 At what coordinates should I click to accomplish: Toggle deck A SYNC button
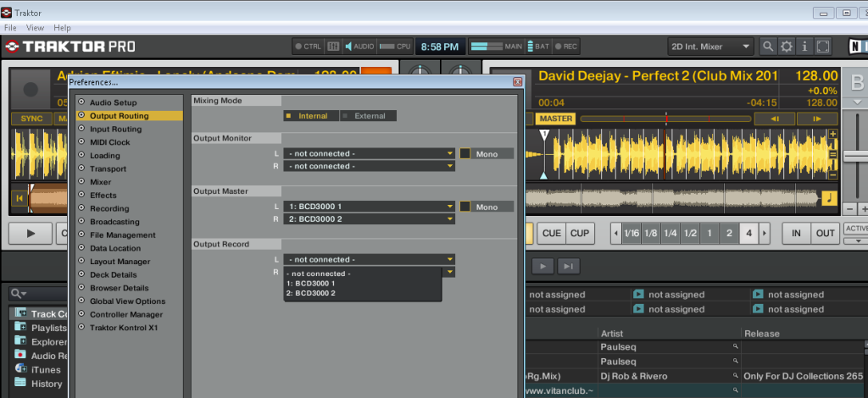31,119
